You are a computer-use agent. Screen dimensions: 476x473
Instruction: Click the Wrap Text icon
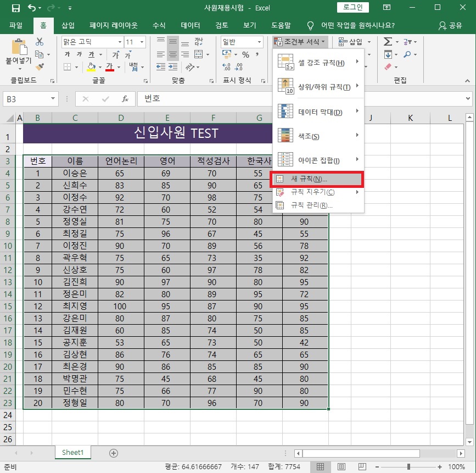click(199, 42)
